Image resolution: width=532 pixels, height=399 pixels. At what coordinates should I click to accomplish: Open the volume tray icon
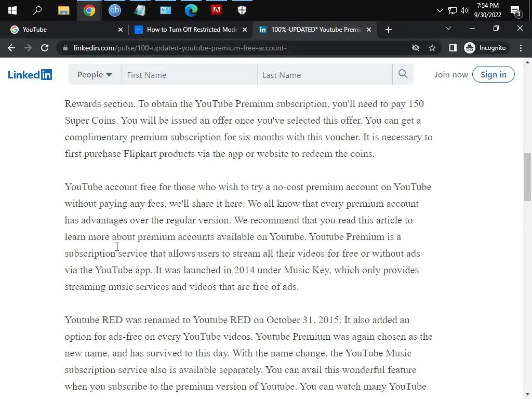(464, 10)
